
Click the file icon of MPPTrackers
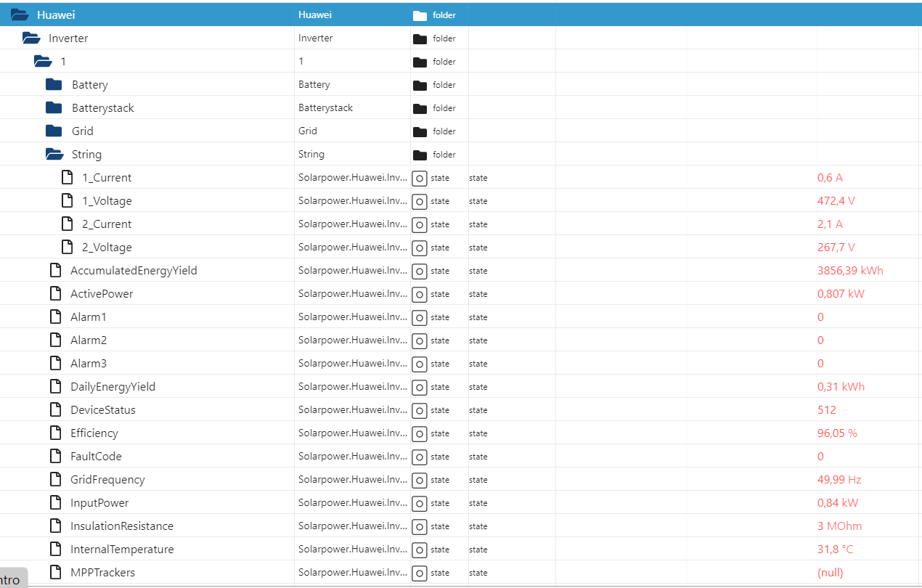(x=55, y=572)
